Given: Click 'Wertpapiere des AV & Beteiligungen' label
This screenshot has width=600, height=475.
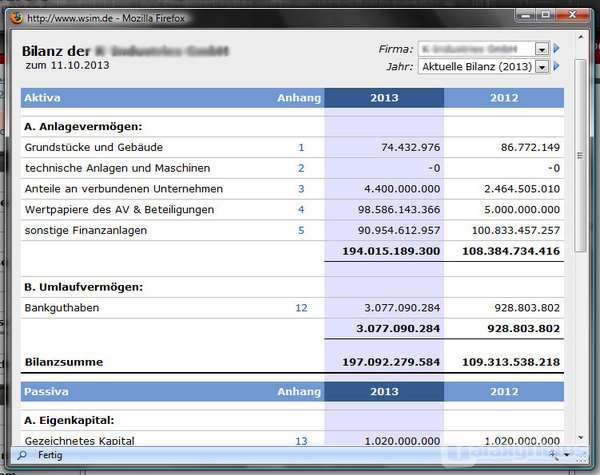Looking at the screenshot, I should point(119,210).
